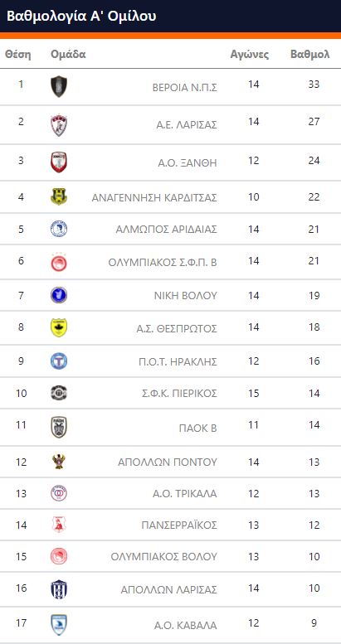Select the Α.Ο. ΞΑΝΘΗ crest icon
This screenshot has height=644, width=341.
pos(59,162)
